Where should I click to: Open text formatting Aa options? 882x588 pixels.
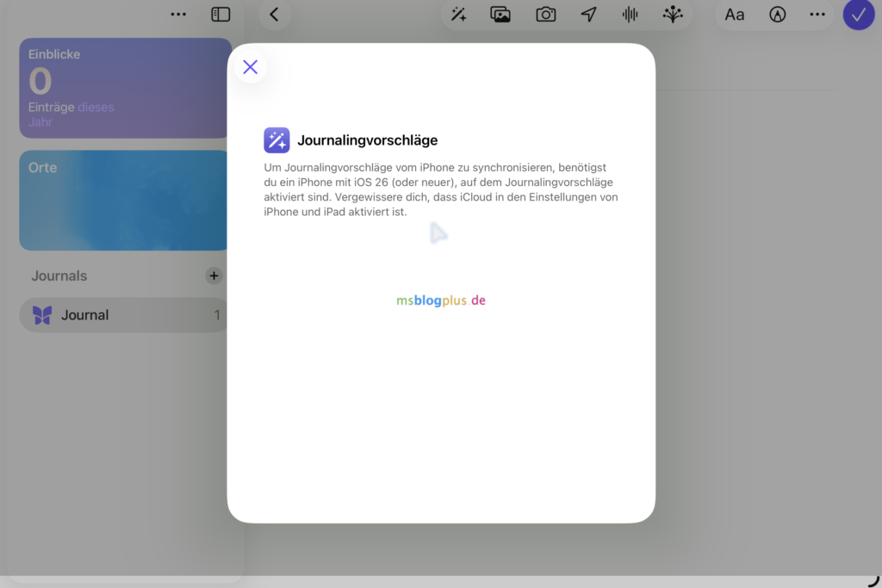tap(734, 15)
